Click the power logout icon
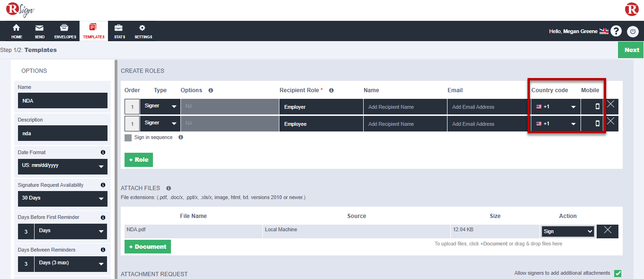 click(x=633, y=31)
